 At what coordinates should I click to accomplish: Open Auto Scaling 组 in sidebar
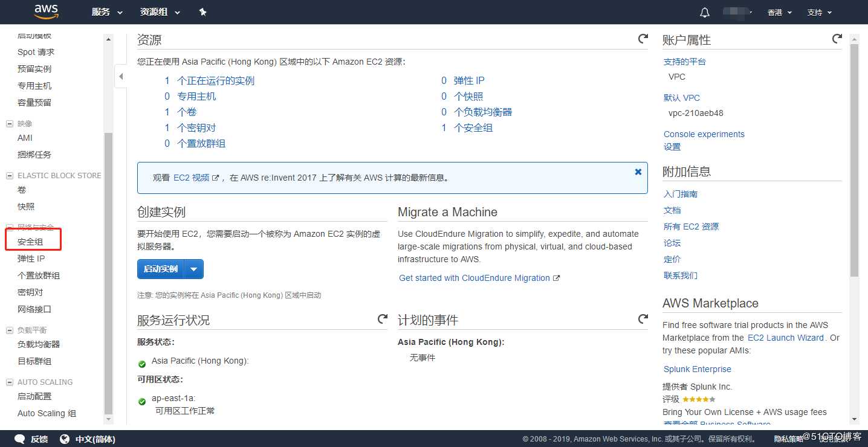coord(47,413)
